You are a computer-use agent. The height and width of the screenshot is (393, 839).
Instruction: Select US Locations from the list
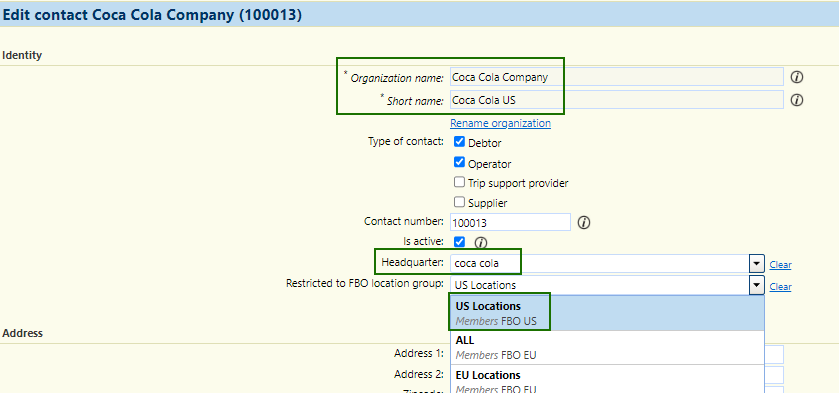coord(607,313)
